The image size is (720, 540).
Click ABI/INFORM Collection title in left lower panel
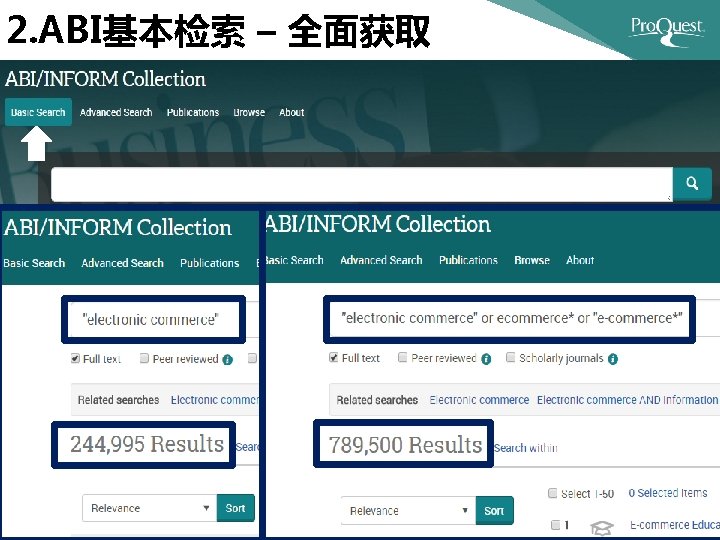click(118, 228)
